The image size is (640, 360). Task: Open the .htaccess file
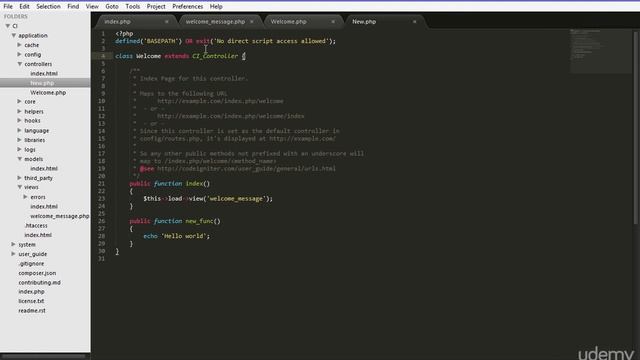(x=36, y=225)
